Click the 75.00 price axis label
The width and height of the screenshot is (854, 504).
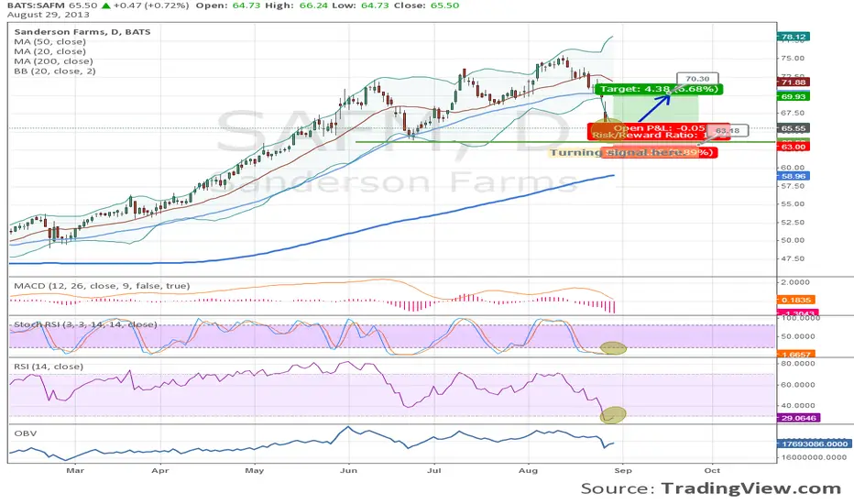(x=793, y=59)
